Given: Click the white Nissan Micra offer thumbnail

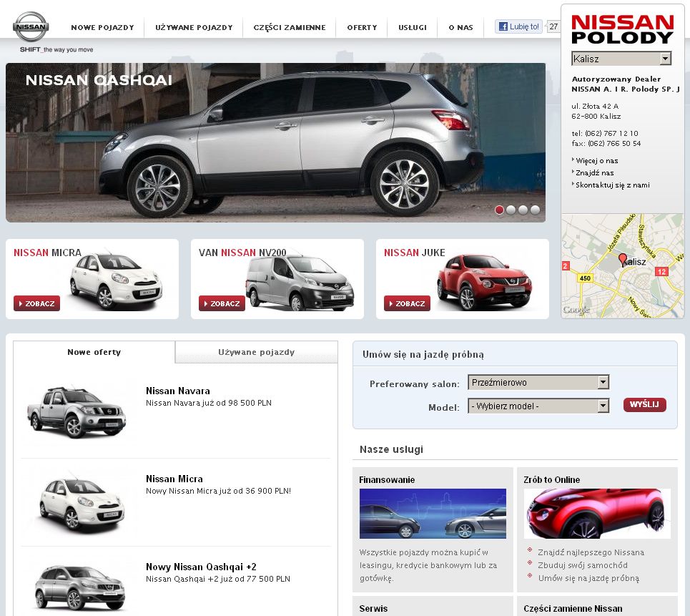Looking at the screenshot, I should [82, 503].
